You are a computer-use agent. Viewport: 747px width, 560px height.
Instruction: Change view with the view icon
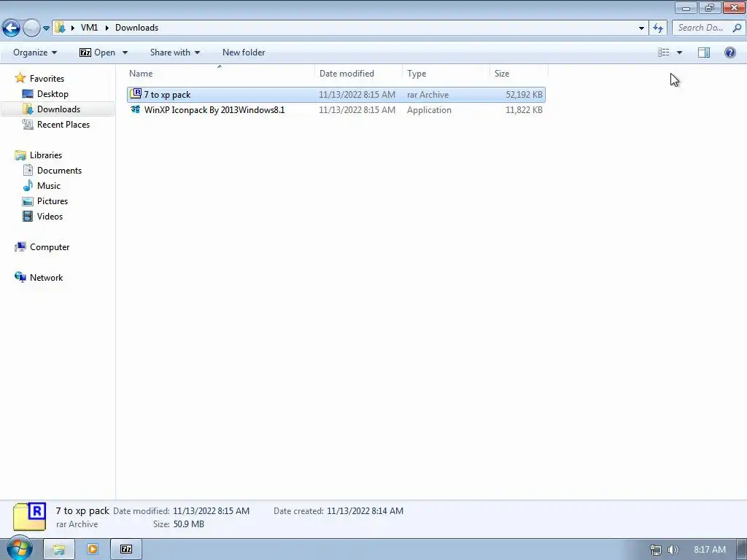coord(664,52)
